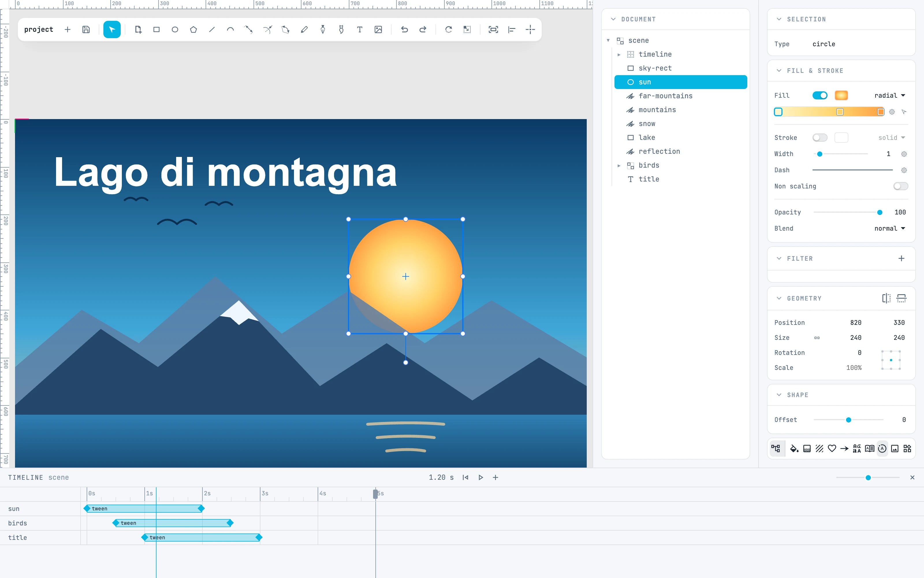The image size is (924, 578).
Task: Select the reflection layer
Action: click(680, 151)
